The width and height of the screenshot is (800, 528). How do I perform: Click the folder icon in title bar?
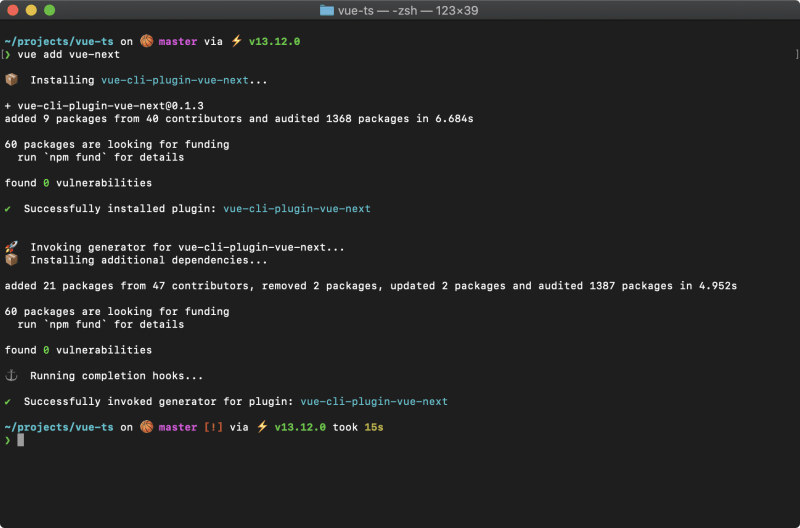(x=327, y=10)
